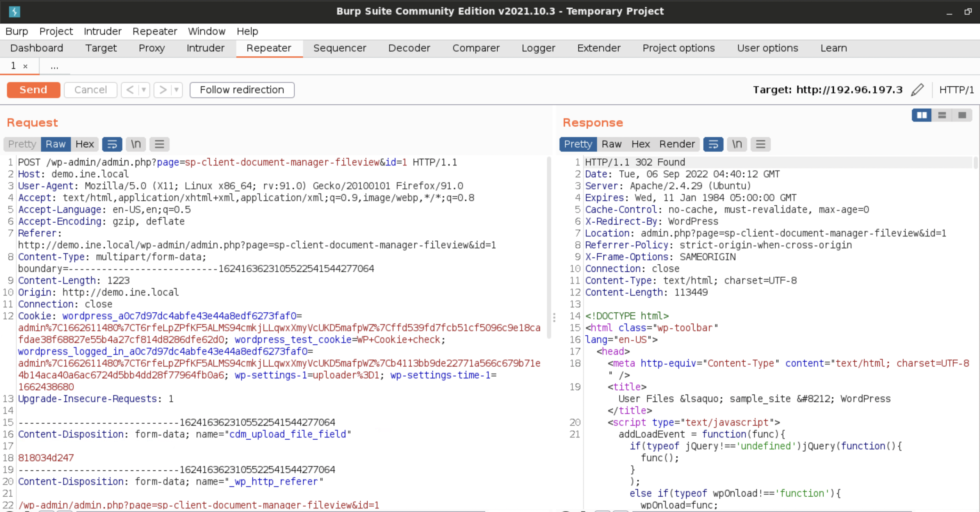Click the Send button to submit request
Screen dimensions: 980x512
(33, 89)
